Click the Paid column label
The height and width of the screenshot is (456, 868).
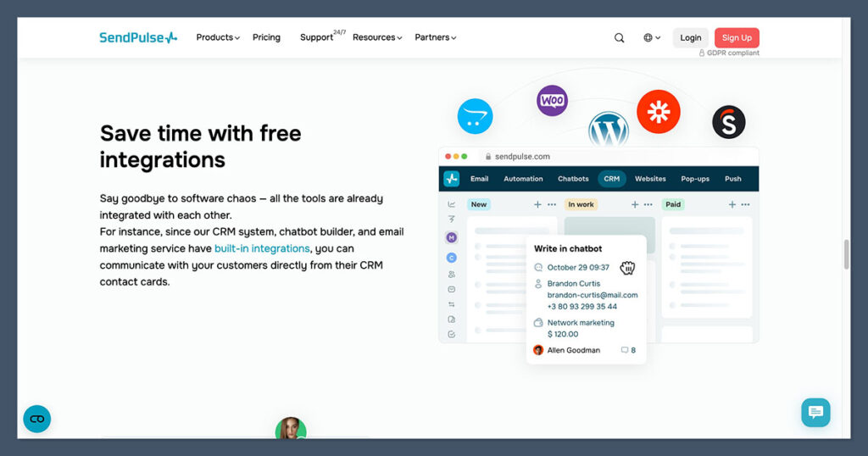pyautogui.click(x=673, y=204)
